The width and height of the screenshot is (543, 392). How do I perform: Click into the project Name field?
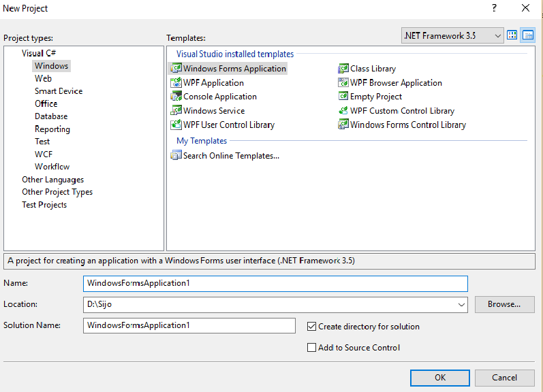point(276,283)
